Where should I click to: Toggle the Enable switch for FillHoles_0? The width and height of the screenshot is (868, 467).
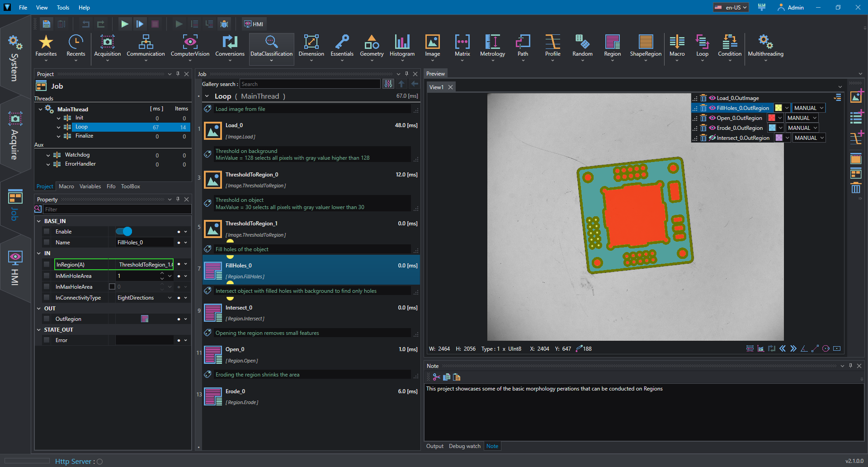coord(123,232)
